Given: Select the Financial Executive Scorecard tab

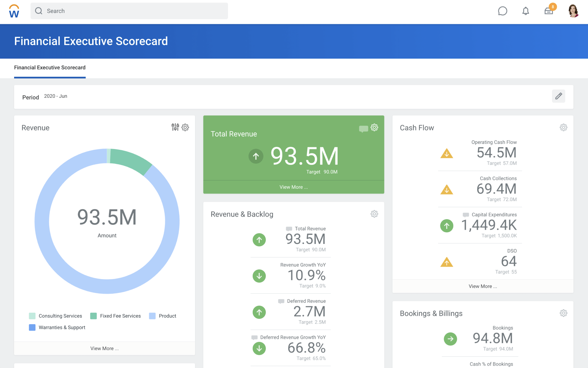Looking at the screenshot, I should 50,68.
